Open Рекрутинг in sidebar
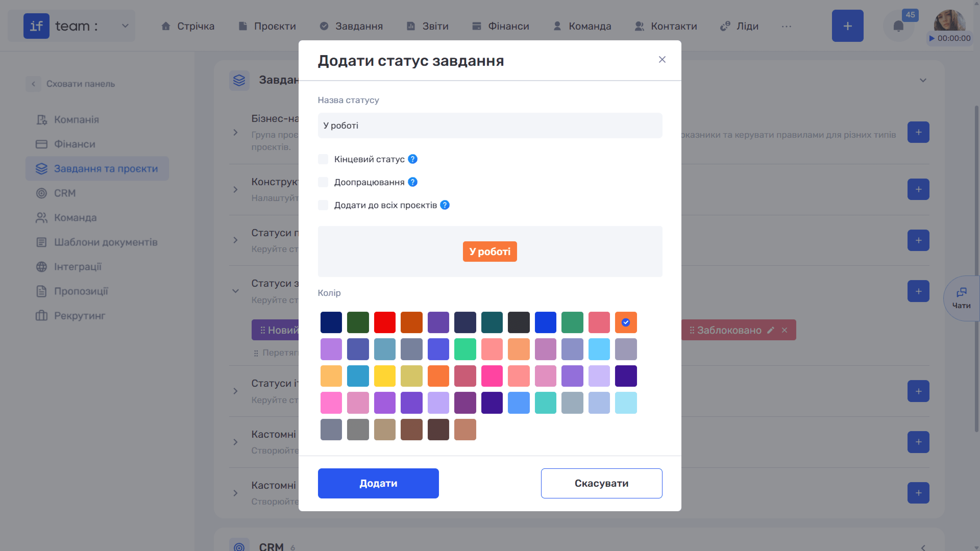 (79, 316)
